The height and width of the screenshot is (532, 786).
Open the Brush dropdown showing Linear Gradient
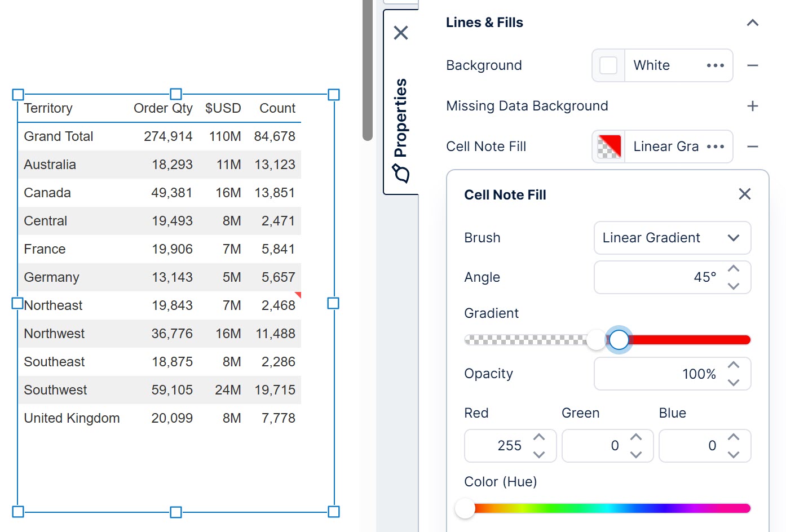672,238
